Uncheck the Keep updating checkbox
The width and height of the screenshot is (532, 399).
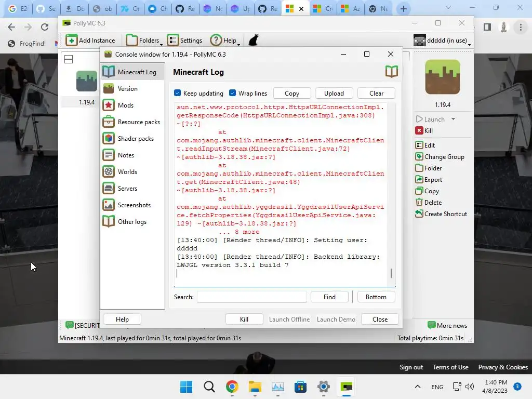pos(178,93)
